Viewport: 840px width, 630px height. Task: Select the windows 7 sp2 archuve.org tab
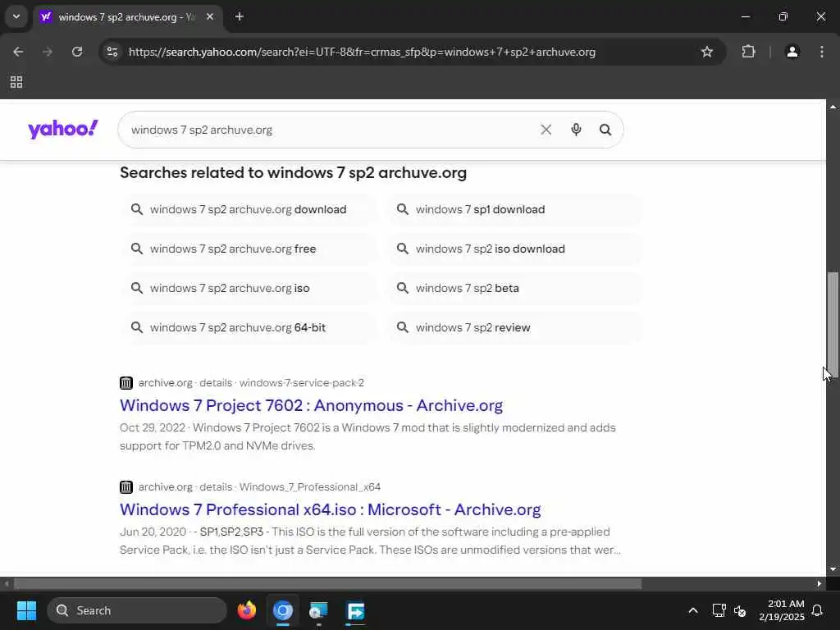coord(127,17)
